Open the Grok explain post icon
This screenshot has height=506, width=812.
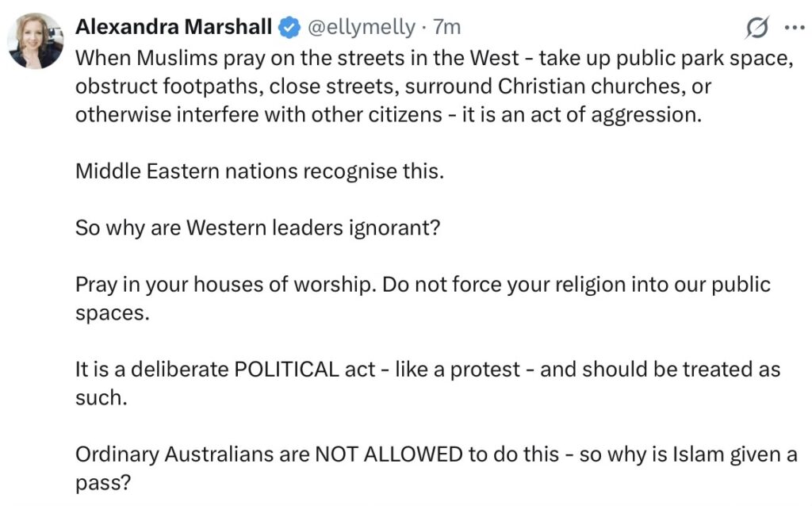[758, 28]
